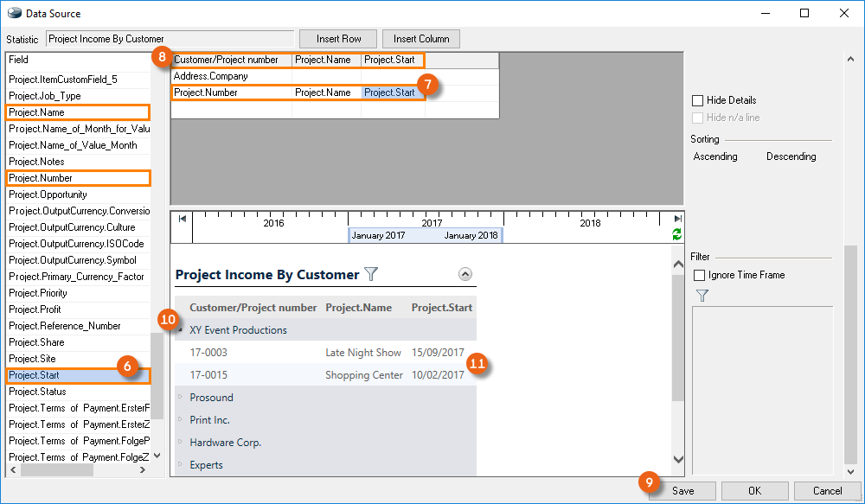Collapse the report using the round chevron button
865x504 pixels.
(465, 274)
